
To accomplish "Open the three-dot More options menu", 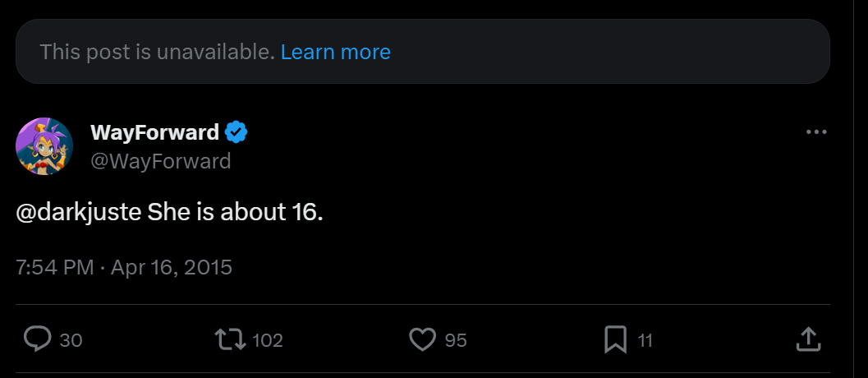I will [x=816, y=132].
